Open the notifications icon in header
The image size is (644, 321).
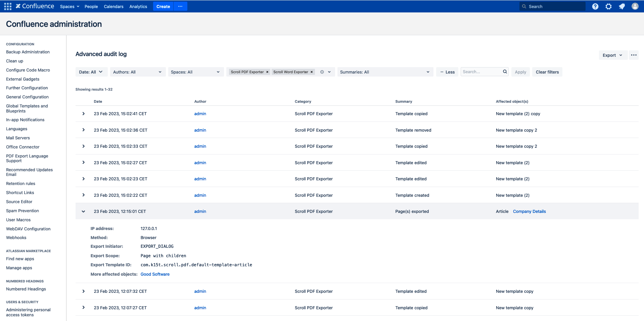622,6
